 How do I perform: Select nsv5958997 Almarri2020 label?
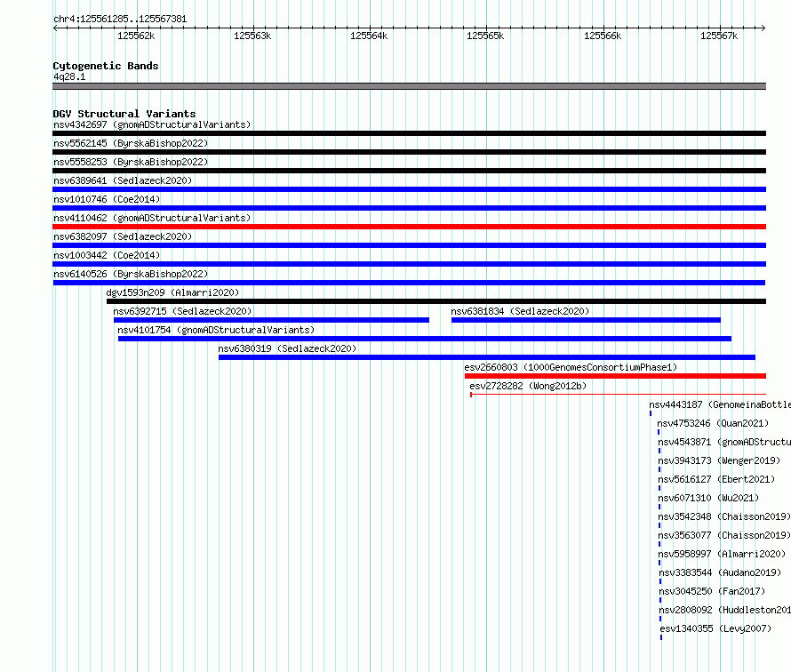click(x=722, y=554)
